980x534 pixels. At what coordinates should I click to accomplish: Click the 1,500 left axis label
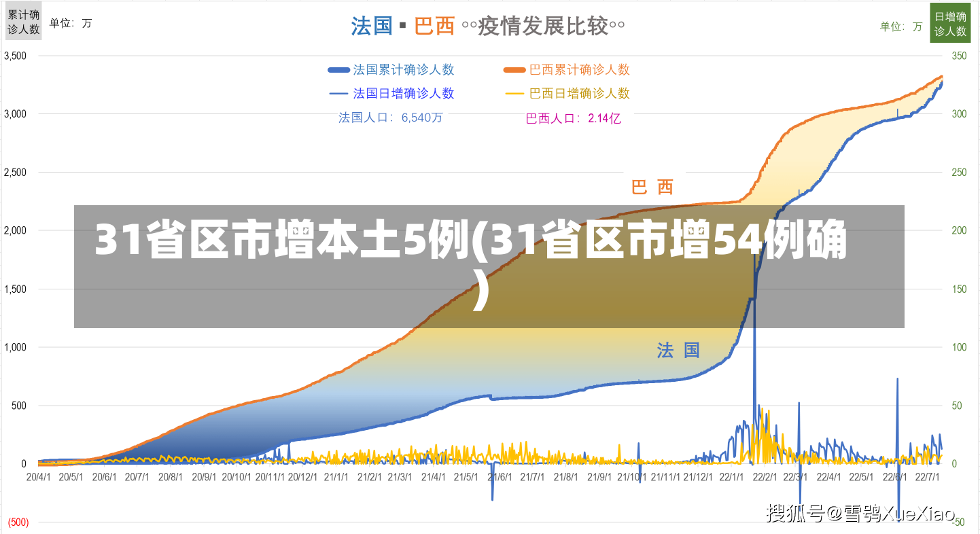pyautogui.click(x=16, y=289)
